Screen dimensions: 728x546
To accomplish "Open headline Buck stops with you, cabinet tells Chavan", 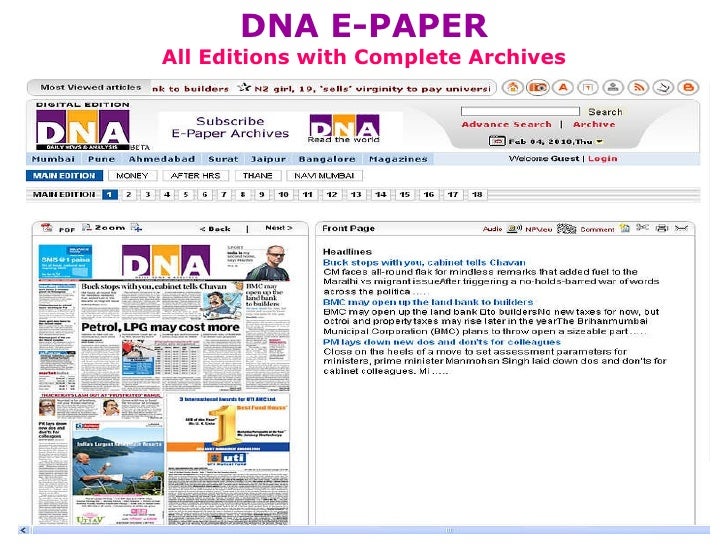I will (x=424, y=262).
